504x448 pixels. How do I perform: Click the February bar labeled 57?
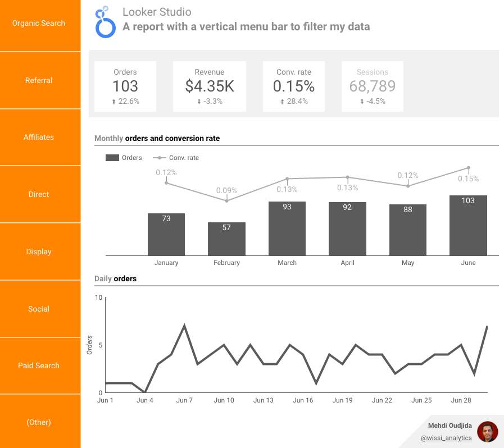(x=226, y=239)
